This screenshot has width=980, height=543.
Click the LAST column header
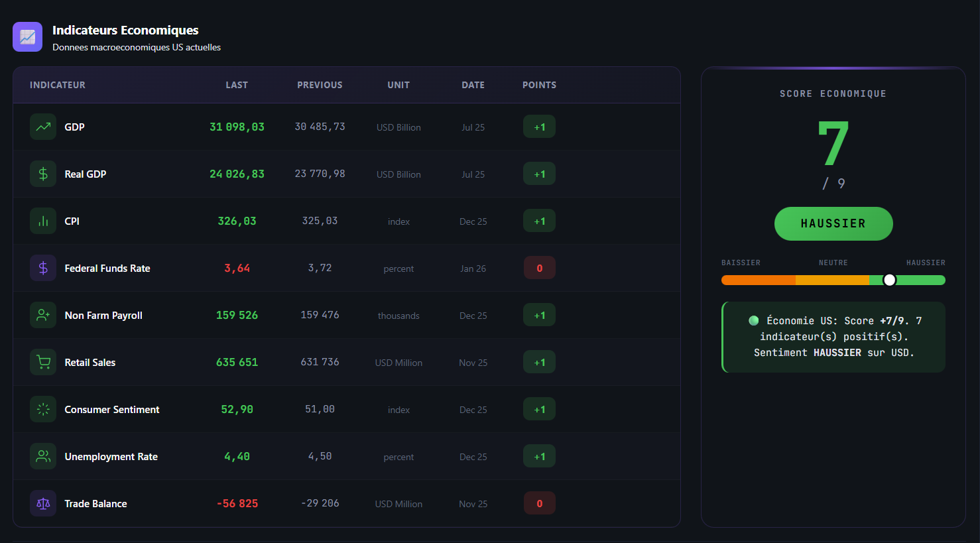click(x=237, y=85)
